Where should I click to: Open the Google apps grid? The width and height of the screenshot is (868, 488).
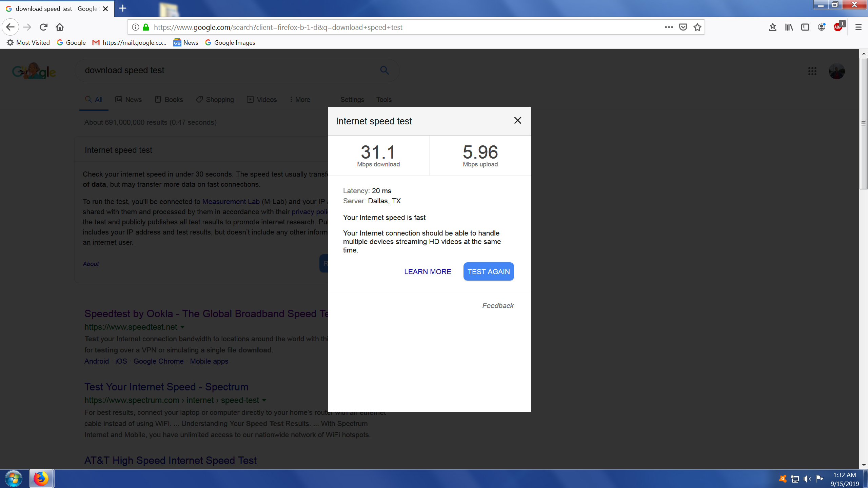pos(812,71)
